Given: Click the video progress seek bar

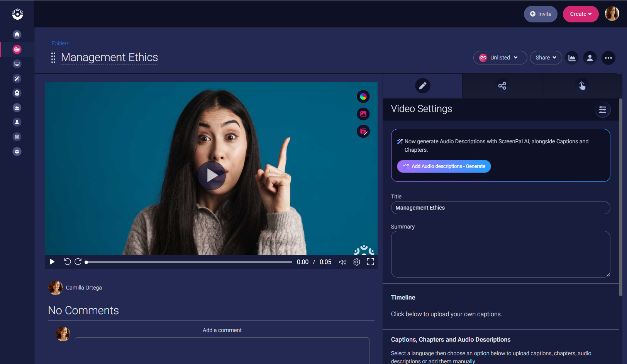Looking at the screenshot, I should coord(189,262).
